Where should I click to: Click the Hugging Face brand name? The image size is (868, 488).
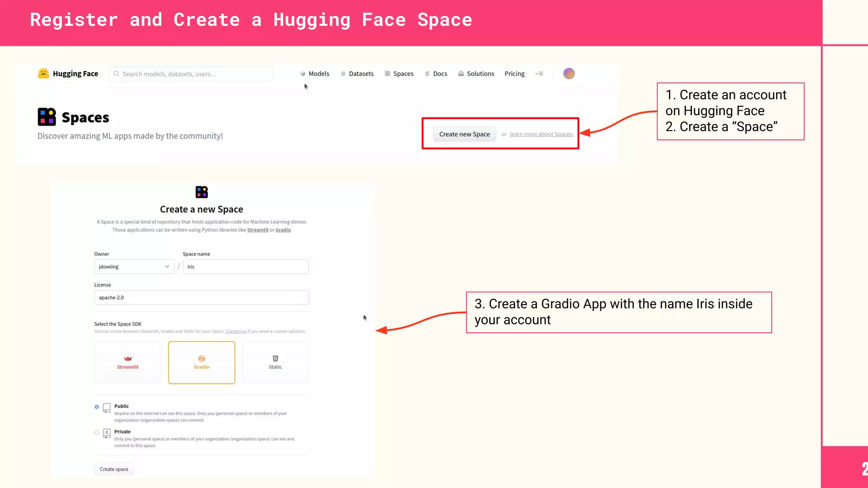75,74
